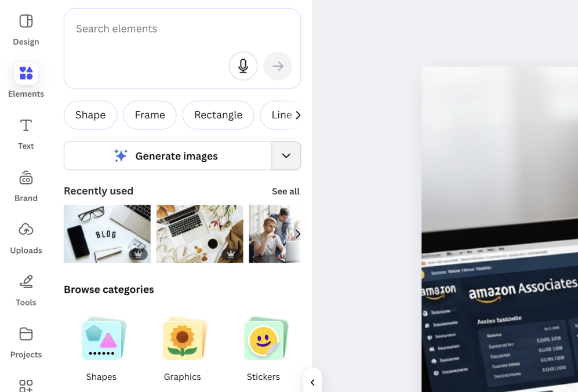Viewport: 578px width, 392px height.
Task: Submit search with the arrow button
Action: click(278, 66)
